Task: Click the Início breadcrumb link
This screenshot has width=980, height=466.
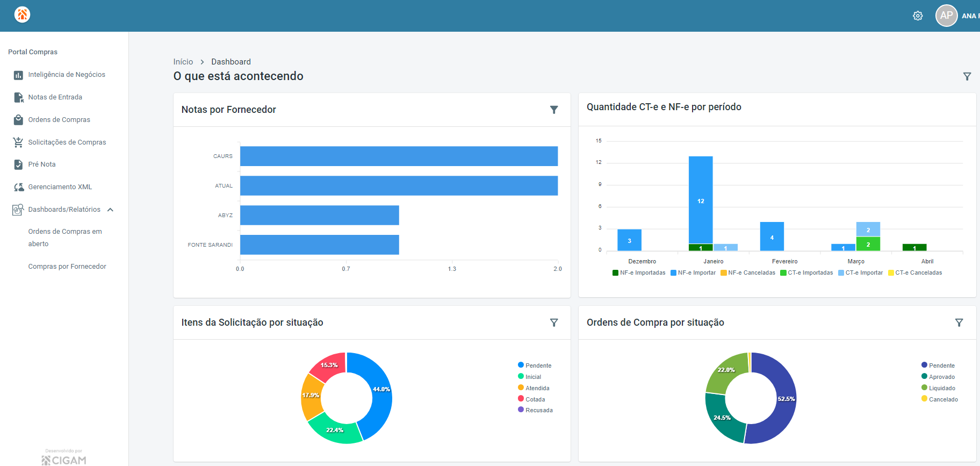Action: click(x=183, y=62)
